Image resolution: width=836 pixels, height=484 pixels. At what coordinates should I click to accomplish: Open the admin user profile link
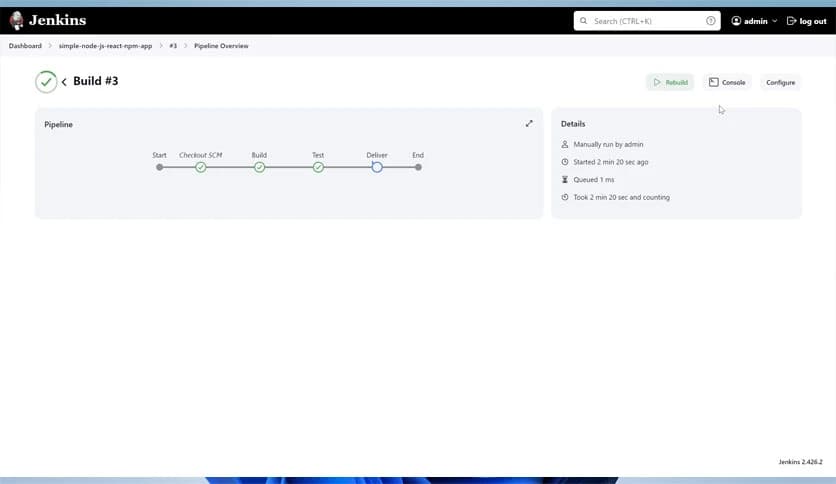pos(755,21)
